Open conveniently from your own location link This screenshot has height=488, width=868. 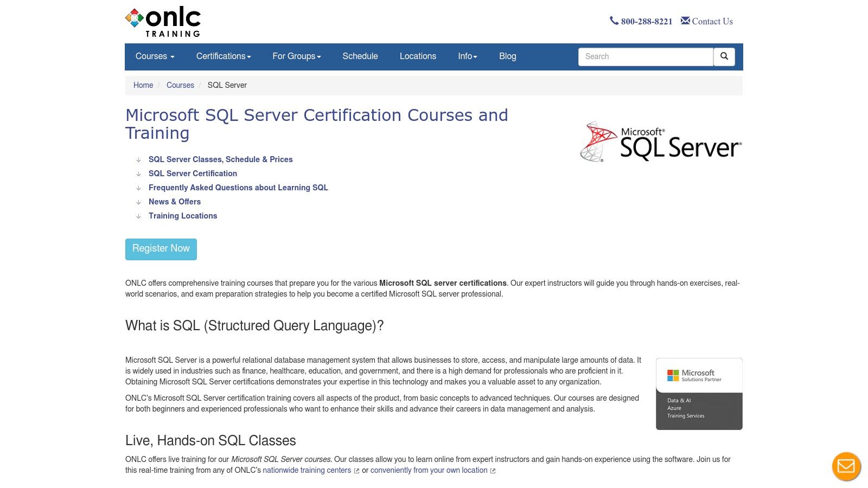pyautogui.click(x=429, y=471)
